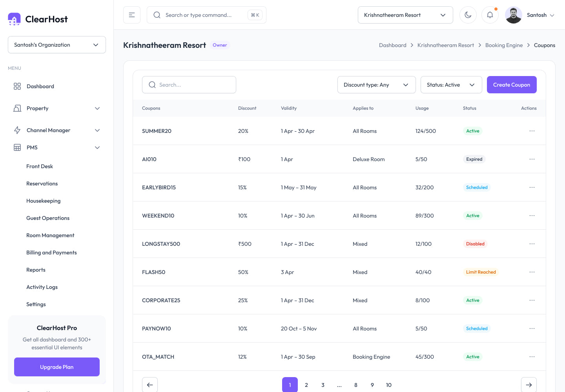The height and width of the screenshot is (392, 565).
Task: Select page 2 in pagination
Action: 306,385
